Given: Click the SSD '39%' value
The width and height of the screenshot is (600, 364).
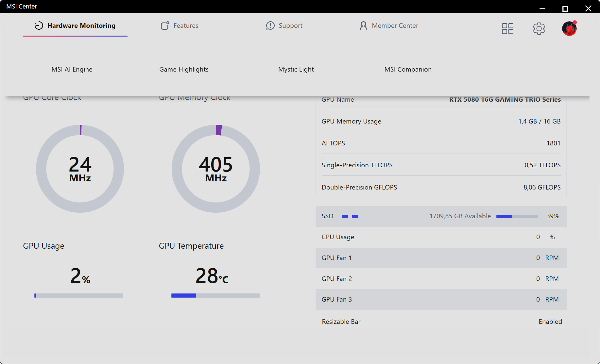Looking at the screenshot, I should pos(553,216).
